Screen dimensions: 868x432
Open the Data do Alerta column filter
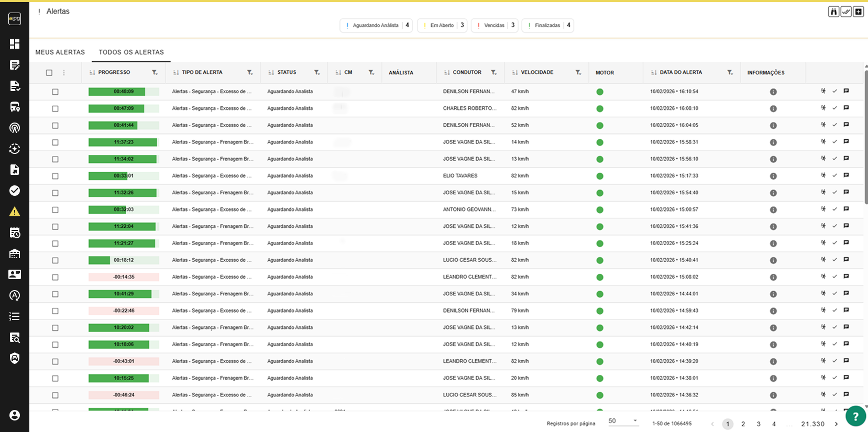coord(730,72)
